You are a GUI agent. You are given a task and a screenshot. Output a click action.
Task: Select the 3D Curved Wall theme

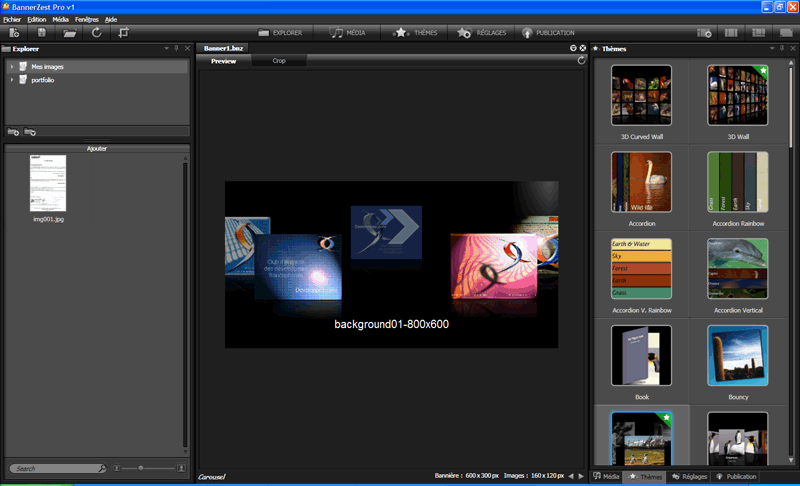coord(641,103)
